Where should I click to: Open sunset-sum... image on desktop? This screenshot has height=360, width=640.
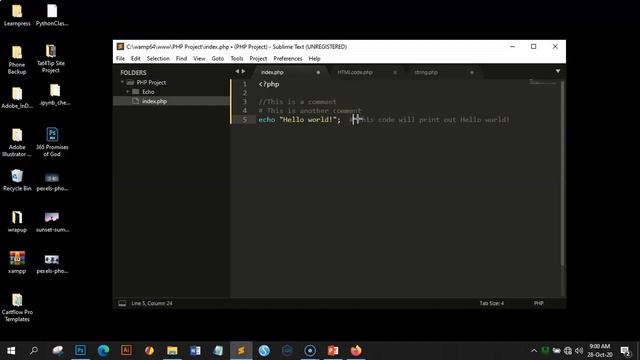click(x=52, y=222)
